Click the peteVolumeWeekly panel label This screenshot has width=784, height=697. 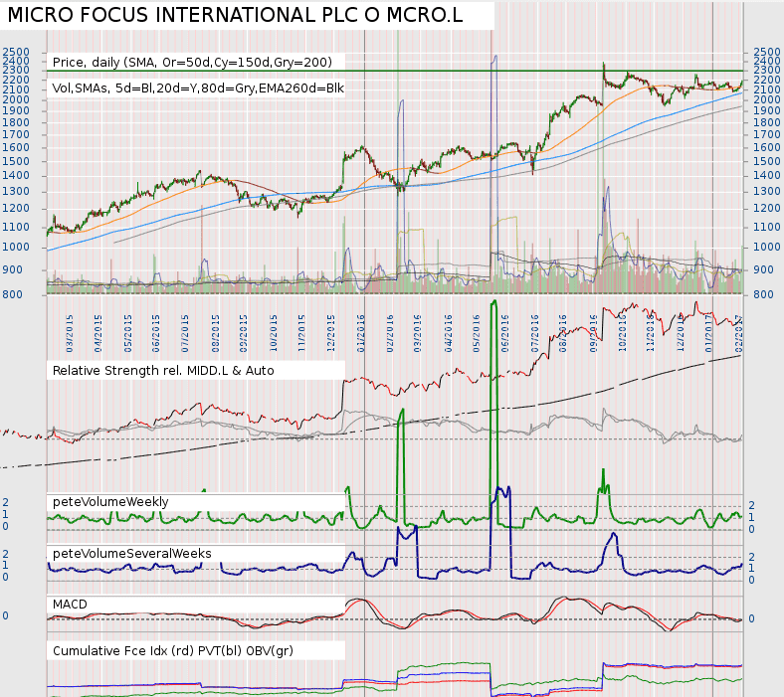pos(110,502)
